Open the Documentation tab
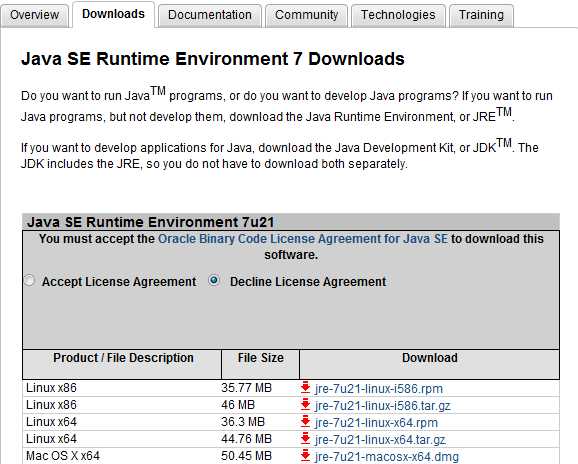This screenshot has width=578, height=464. click(x=210, y=15)
